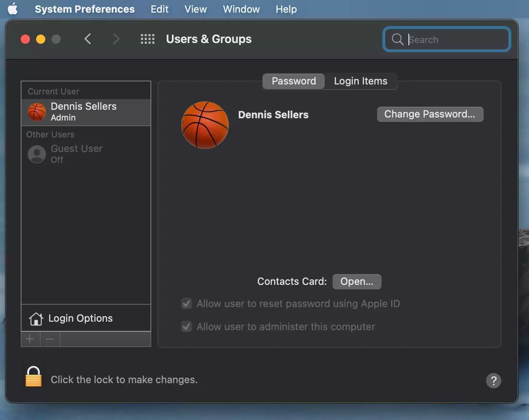The height and width of the screenshot is (420, 529).
Task: Go forward with the right chevron
Action: coord(116,39)
